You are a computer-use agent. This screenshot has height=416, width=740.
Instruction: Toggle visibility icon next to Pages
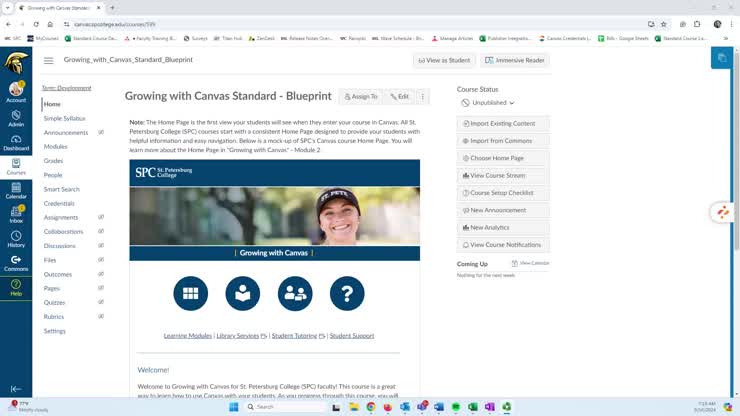(101, 288)
